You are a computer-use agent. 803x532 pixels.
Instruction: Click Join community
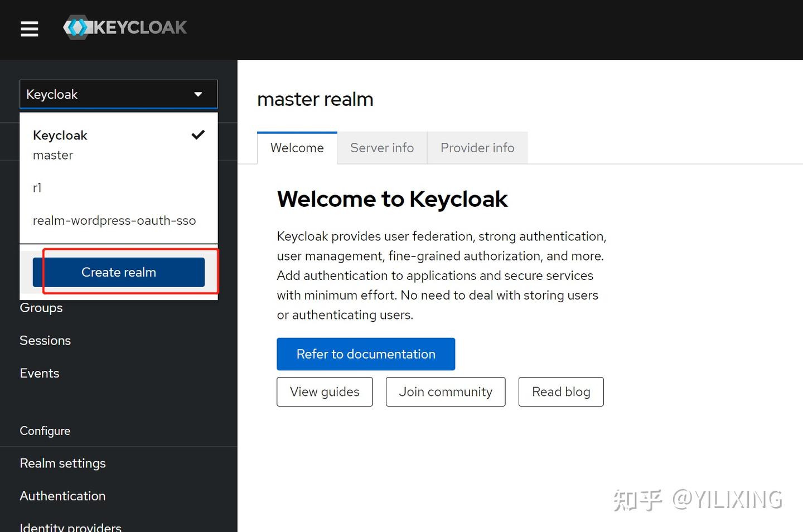click(x=445, y=391)
